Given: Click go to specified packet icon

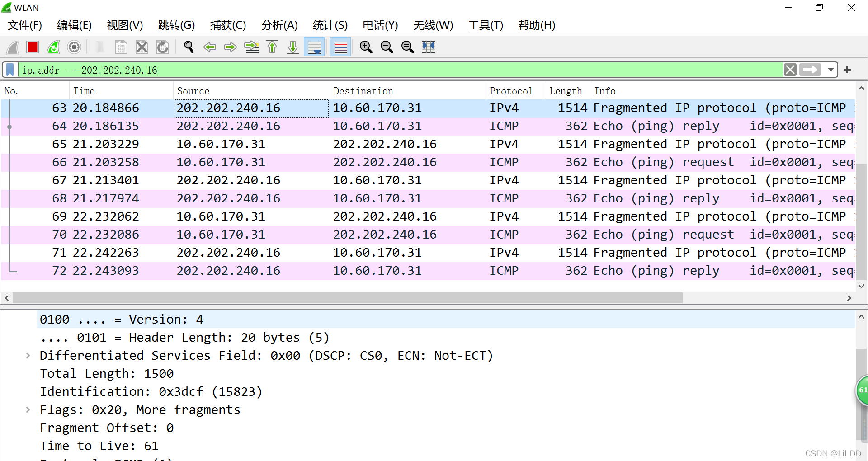Looking at the screenshot, I should pos(251,47).
